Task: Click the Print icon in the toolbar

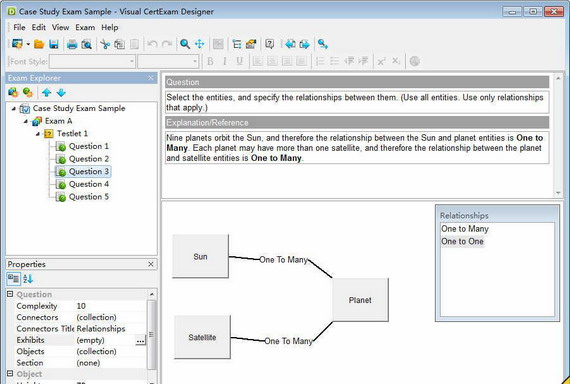Action: (72, 44)
